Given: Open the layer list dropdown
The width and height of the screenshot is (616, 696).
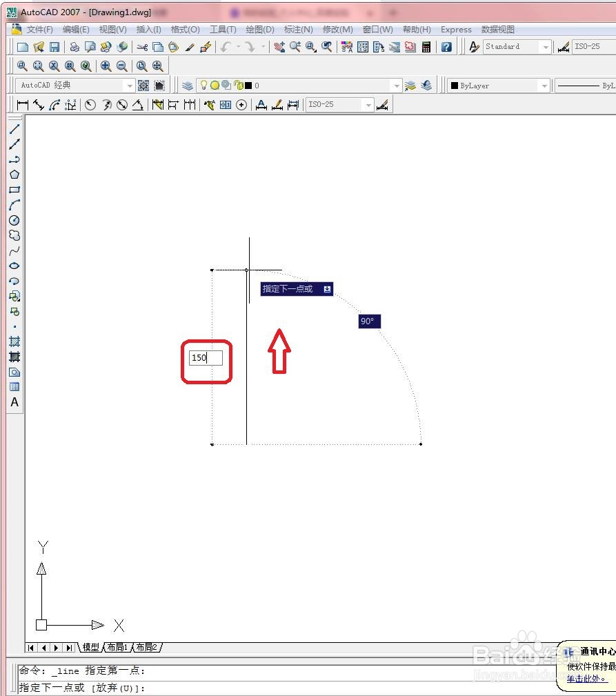Looking at the screenshot, I should pyautogui.click(x=397, y=86).
